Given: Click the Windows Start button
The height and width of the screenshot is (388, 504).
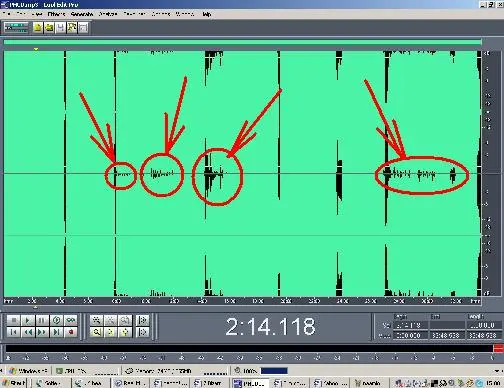Looking at the screenshot, I should click(13, 383).
